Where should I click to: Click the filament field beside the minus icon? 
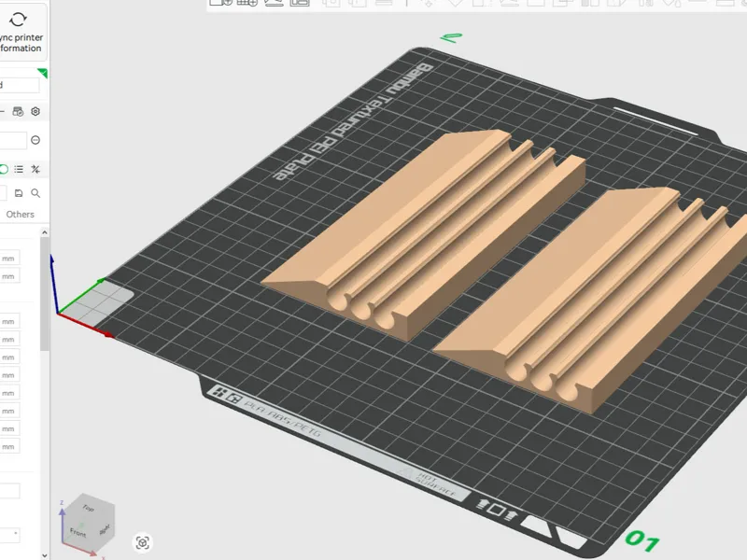13,141
